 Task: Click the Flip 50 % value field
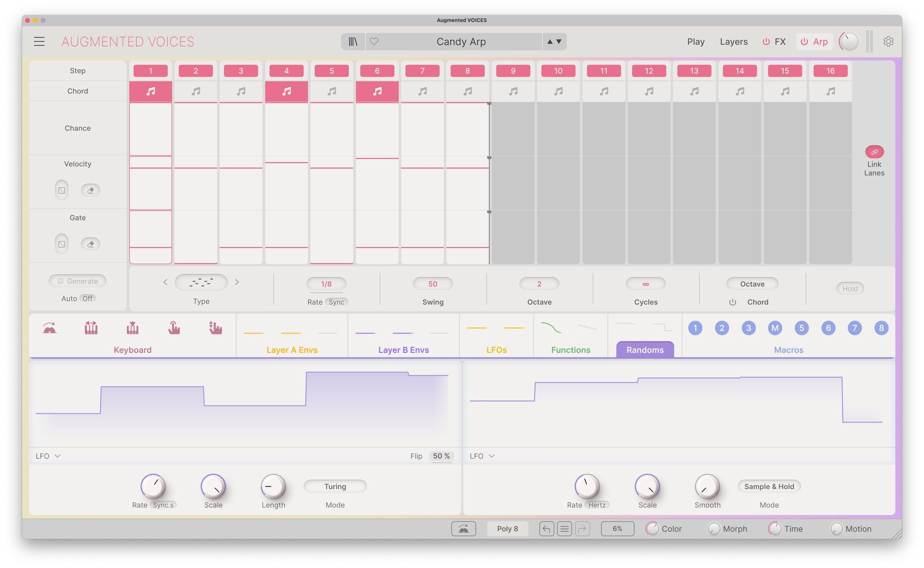pyautogui.click(x=441, y=456)
